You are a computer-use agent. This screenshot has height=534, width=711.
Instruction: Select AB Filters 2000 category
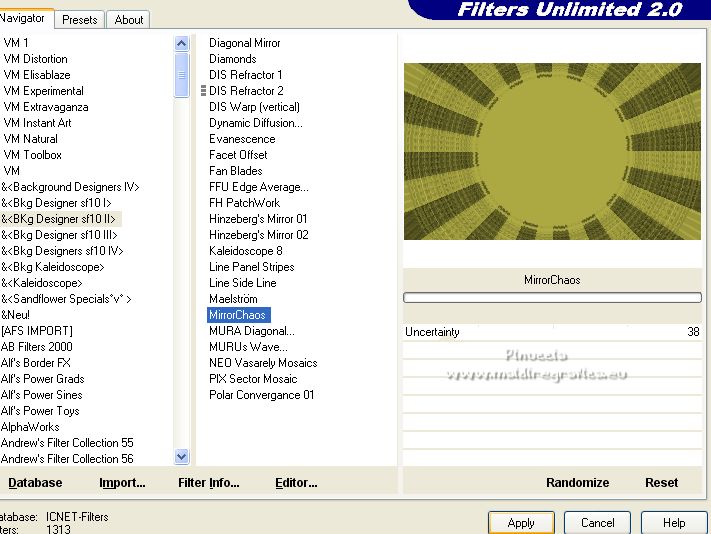(x=36, y=347)
